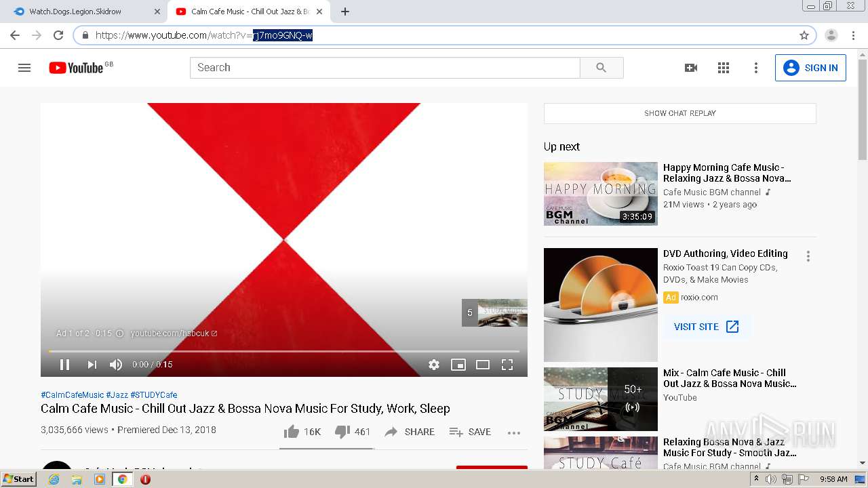Open the create video camera icon
The width and height of the screenshot is (868, 488).
pyautogui.click(x=691, y=68)
